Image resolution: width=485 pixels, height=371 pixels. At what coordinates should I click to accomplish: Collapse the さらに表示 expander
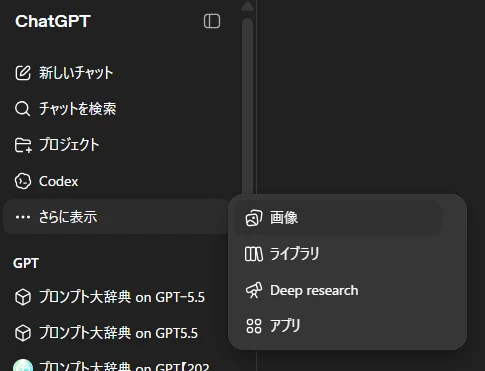(116, 217)
